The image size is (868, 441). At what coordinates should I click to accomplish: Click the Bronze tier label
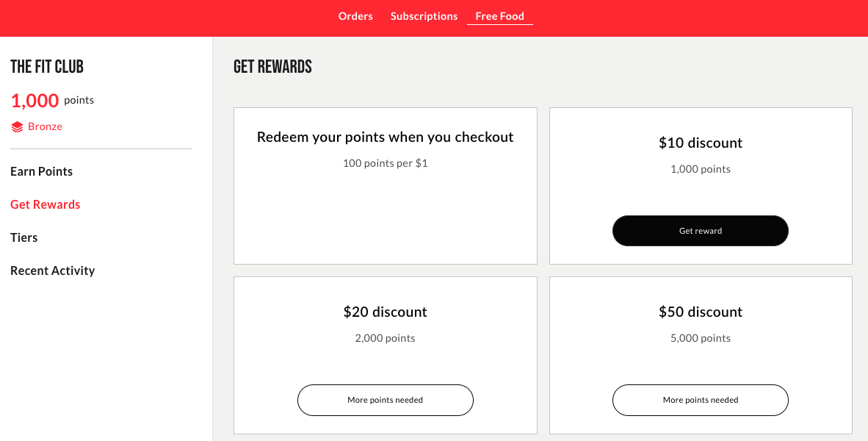point(45,126)
